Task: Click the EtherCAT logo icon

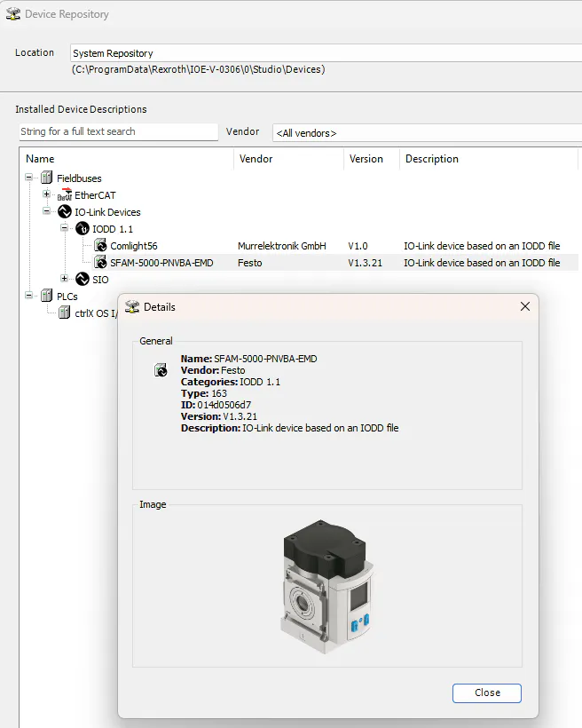Action: (64, 195)
